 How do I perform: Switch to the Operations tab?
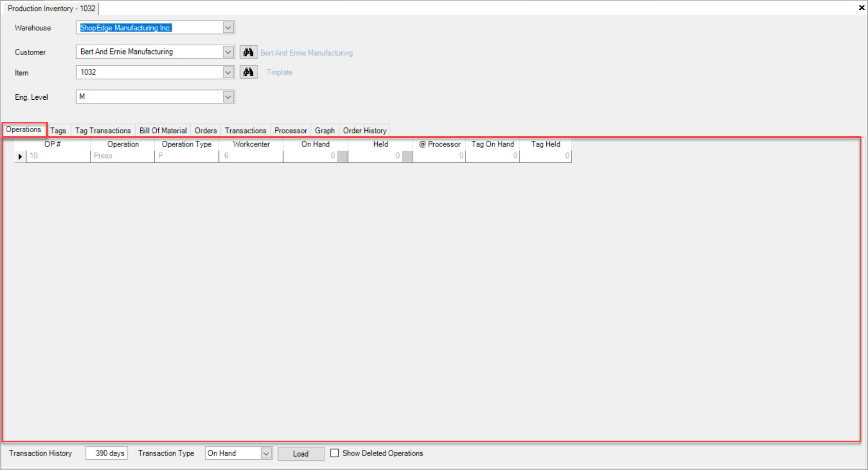click(x=24, y=130)
